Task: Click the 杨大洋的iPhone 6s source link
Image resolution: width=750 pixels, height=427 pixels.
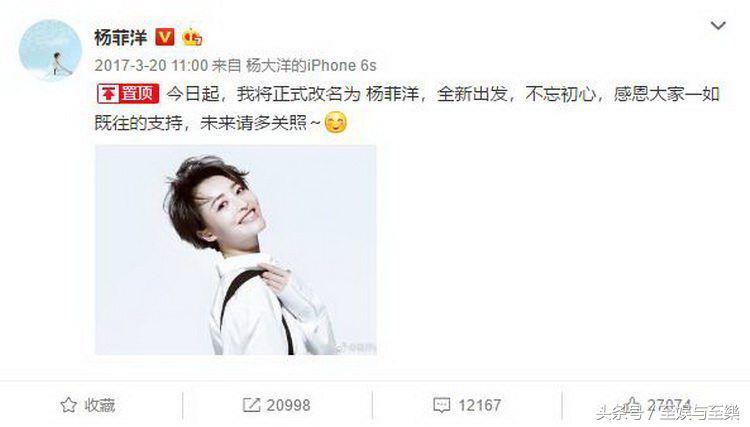Action: pos(311,66)
